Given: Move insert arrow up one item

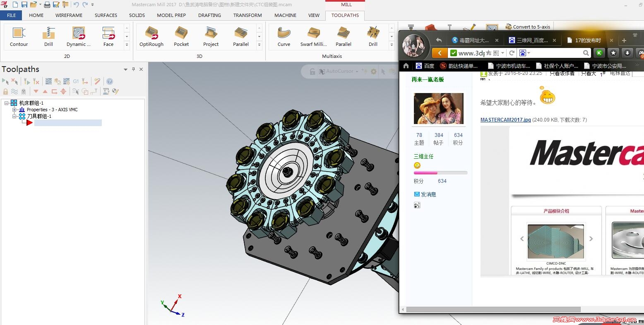Looking at the screenshot, I should [x=45, y=91].
